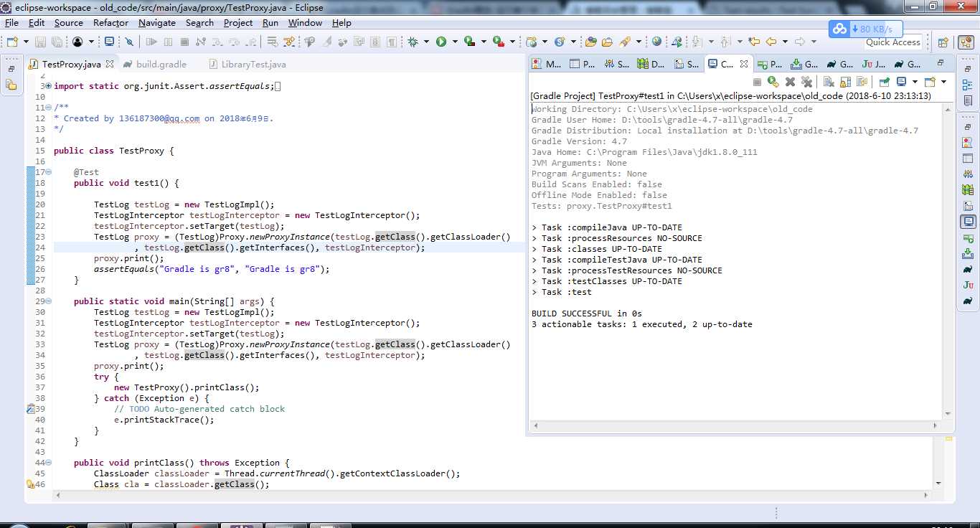Click the Debug bug icon in toolbar
The image size is (980, 528).
[413, 42]
